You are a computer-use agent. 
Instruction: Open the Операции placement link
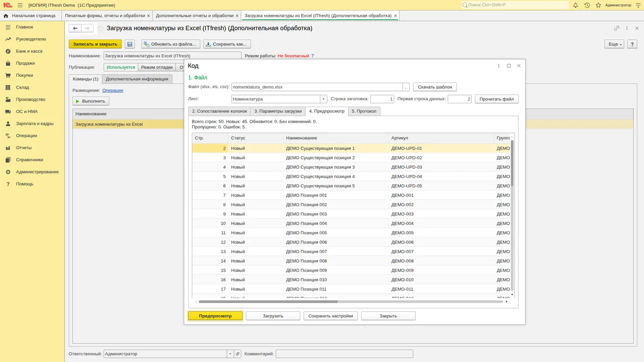coord(113,90)
